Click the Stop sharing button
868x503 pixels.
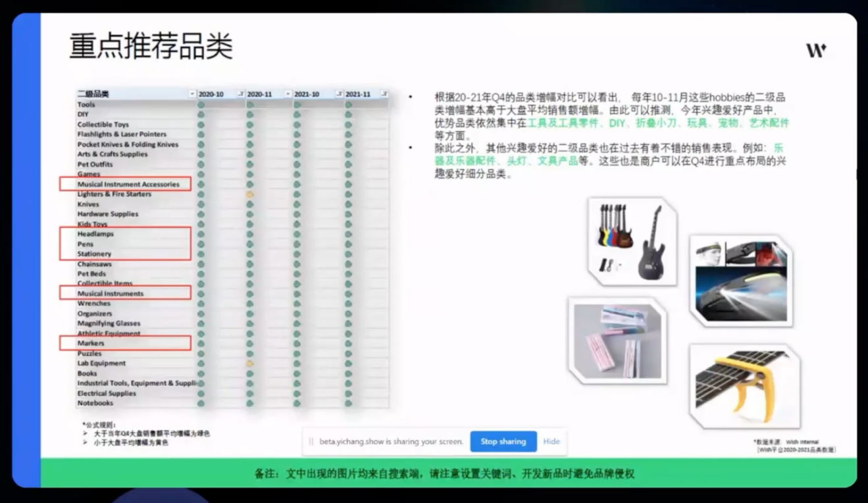tap(503, 442)
